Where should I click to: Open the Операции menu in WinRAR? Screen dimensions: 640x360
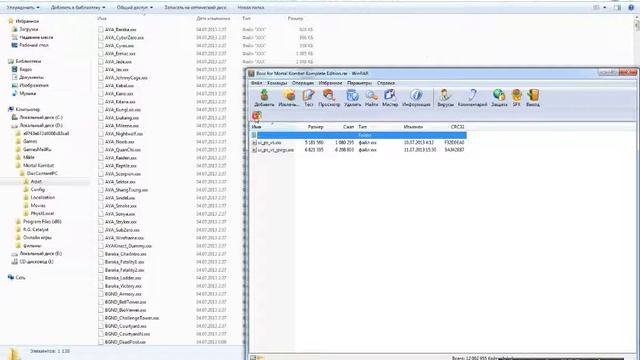click(302, 83)
